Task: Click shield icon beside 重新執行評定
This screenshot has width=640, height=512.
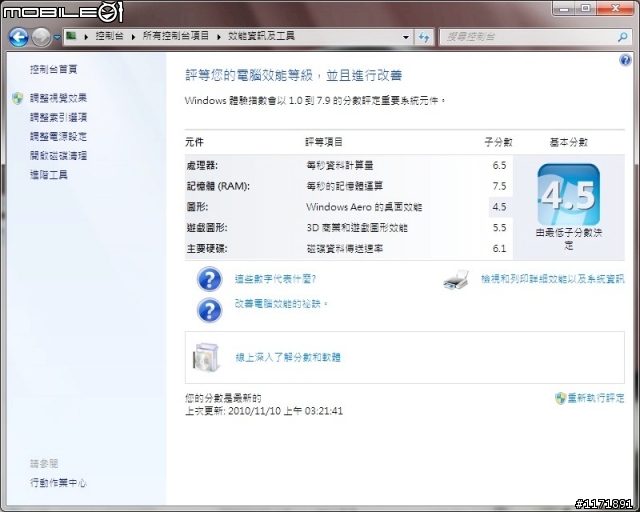Action: click(560, 398)
